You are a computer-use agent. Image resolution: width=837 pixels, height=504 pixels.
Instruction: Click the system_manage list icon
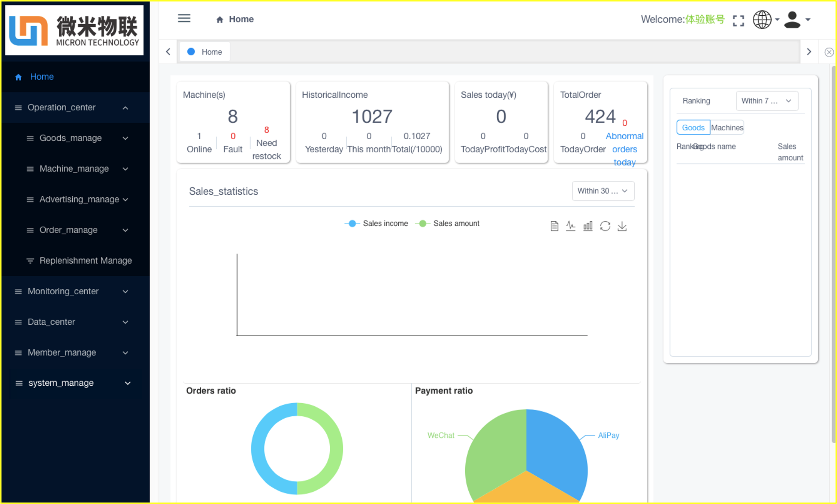(x=19, y=383)
